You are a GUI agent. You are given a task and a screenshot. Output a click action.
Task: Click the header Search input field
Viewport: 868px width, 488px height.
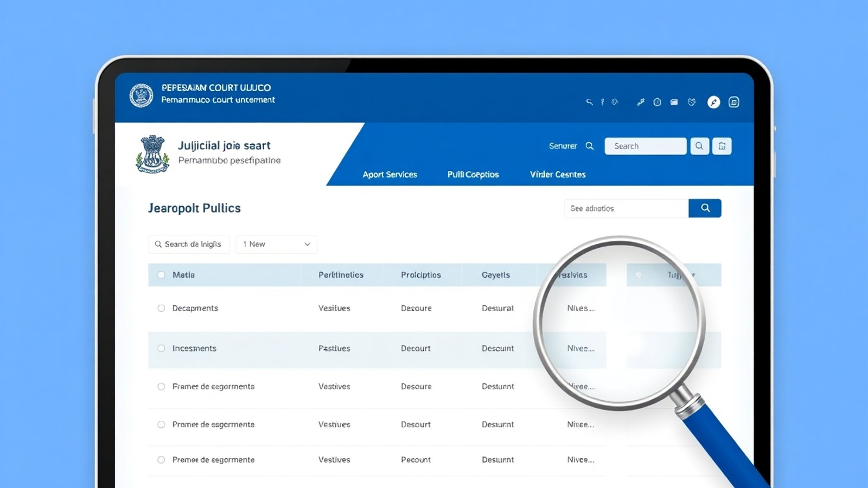coord(646,146)
